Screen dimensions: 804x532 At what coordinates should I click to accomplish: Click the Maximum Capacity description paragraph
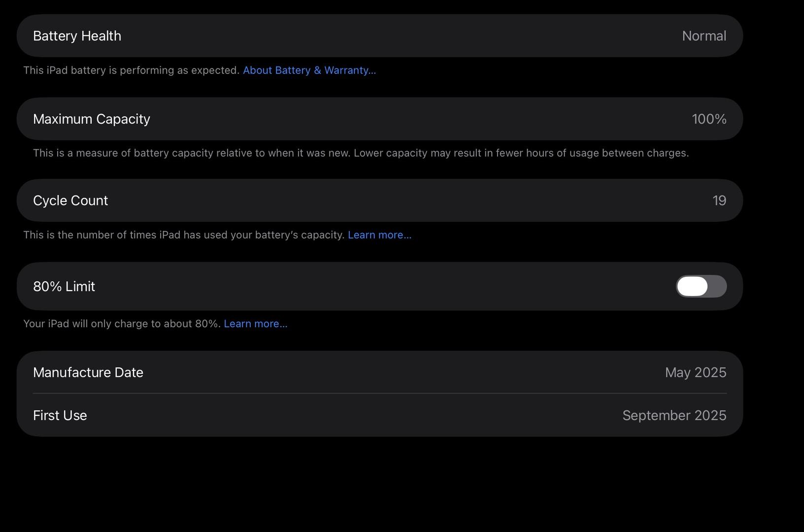point(361,153)
